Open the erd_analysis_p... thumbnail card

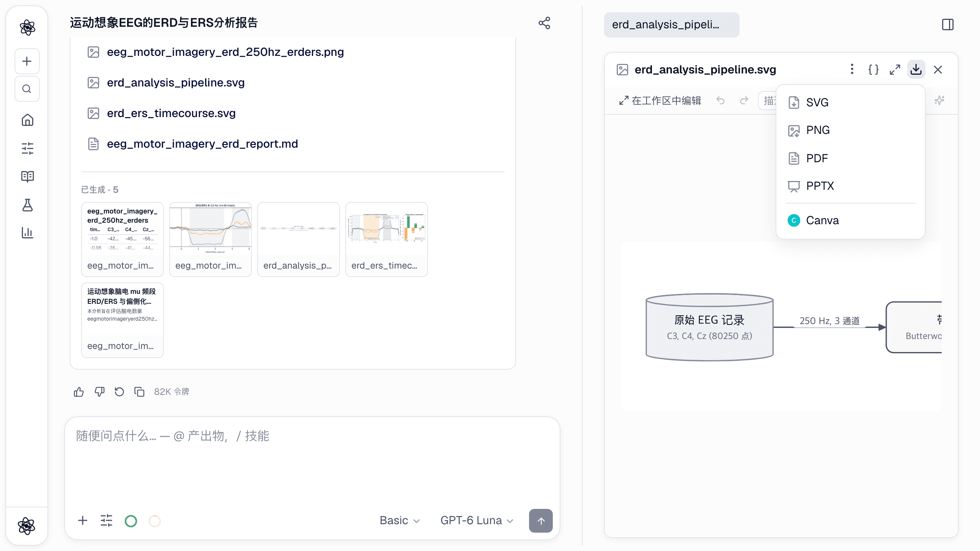[298, 239]
